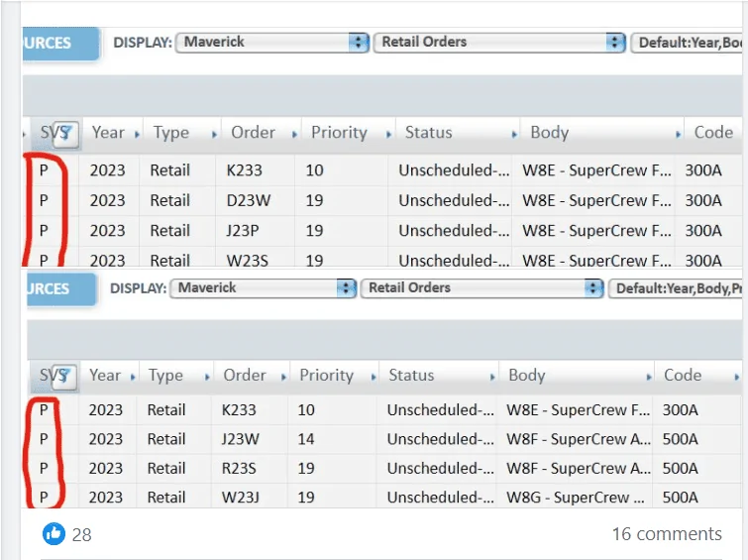Sort by Body header in the upper table
748x560 pixels.
click(550, 133)
